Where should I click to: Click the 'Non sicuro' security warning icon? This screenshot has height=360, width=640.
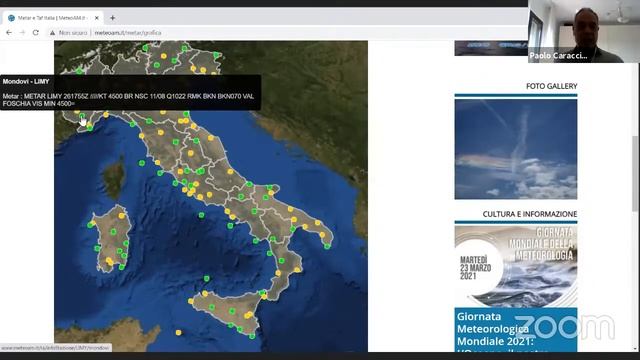pos(52,33)
